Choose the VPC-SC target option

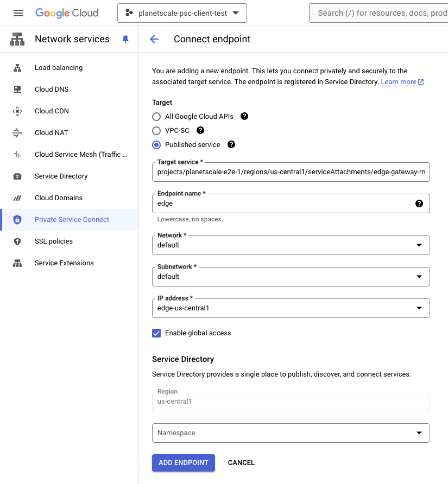pos(156,130)
